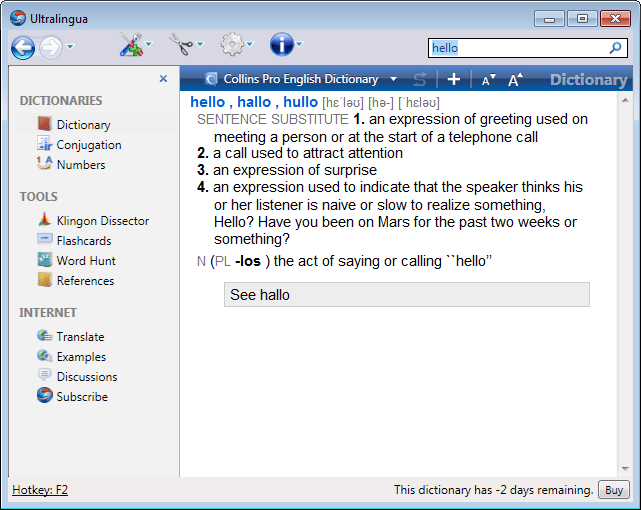This screenshot has height=510, width=641.
Task: Open Examples under Internet
Action: pyautogui.click(x=81, y=357)
